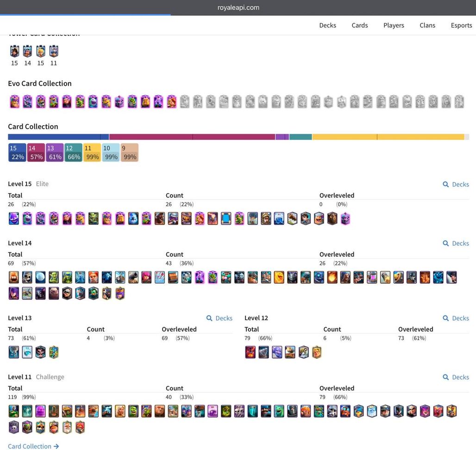Open the Cannon card in Level 14

coord(133,277)
